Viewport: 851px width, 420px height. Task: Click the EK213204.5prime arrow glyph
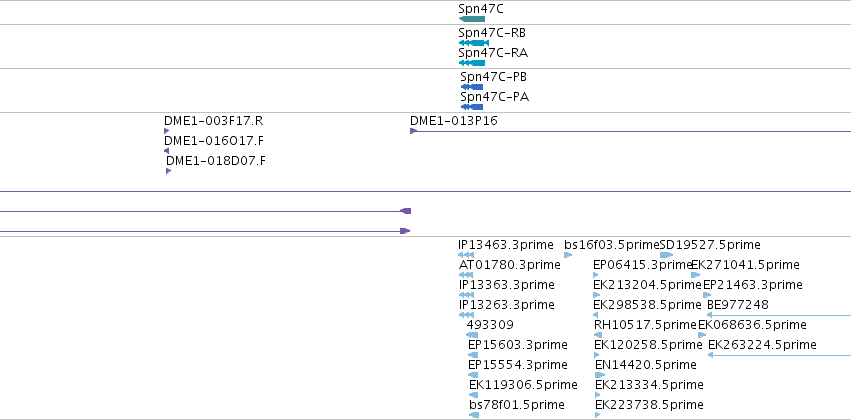tap(597, 295)
